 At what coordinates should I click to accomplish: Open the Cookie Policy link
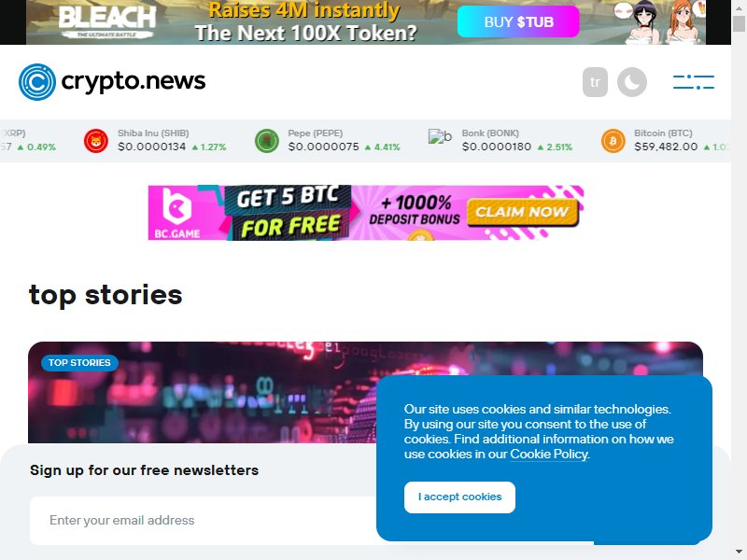tap(549, 455)
